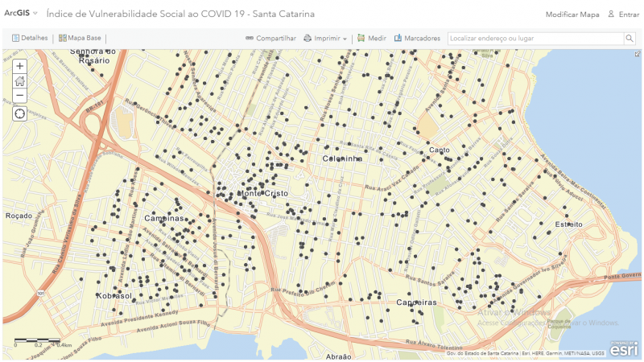The image size is (644, 362).
Task: Click the Capoeiras neighborhood label
Action: pos(416,302)
